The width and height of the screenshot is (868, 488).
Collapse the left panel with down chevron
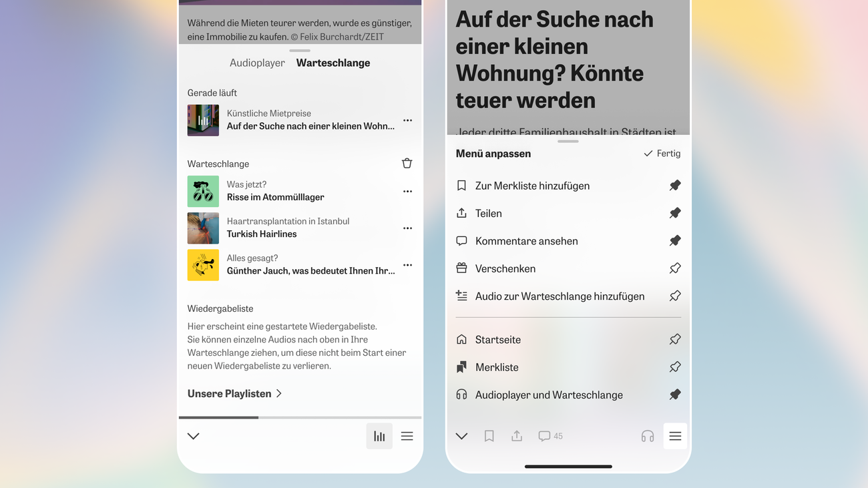click(x=194, y=436)
